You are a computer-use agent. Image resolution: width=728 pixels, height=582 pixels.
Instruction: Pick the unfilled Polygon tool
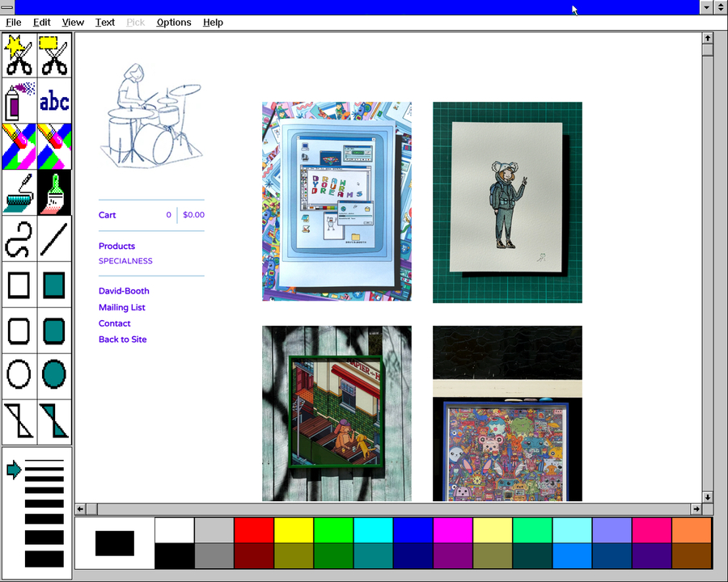click(19, 422)
